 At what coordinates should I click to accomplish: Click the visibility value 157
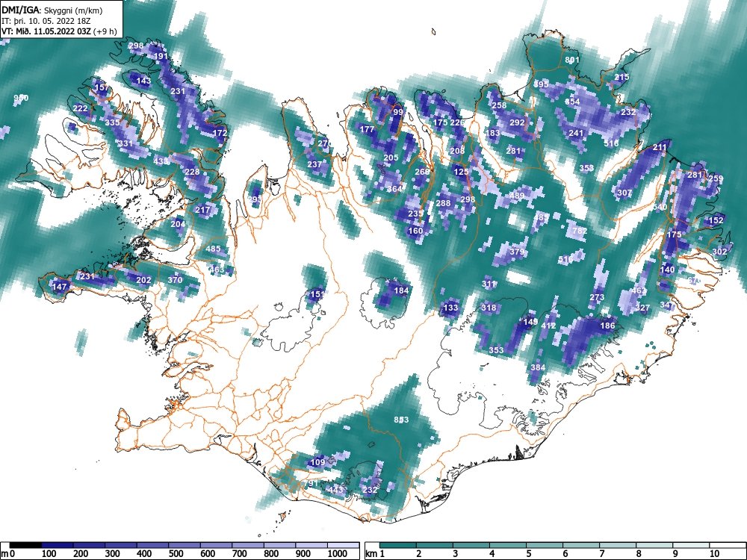click(102, 88)
